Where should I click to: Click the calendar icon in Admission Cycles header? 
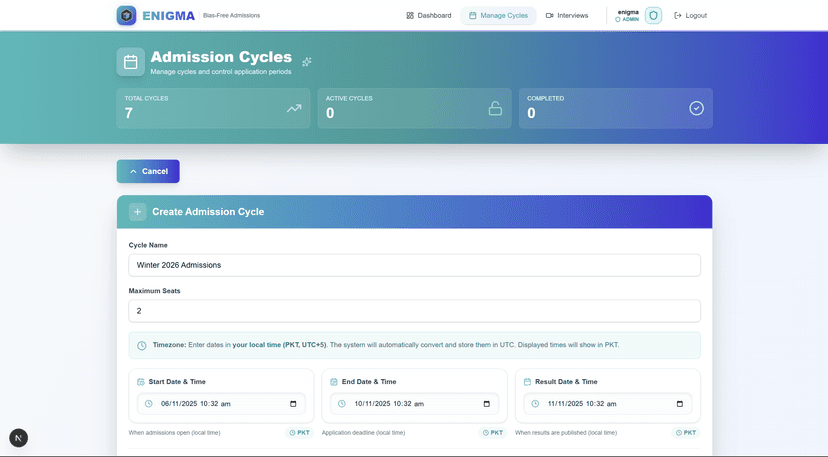pyautogui.click(x=130, y=62)
